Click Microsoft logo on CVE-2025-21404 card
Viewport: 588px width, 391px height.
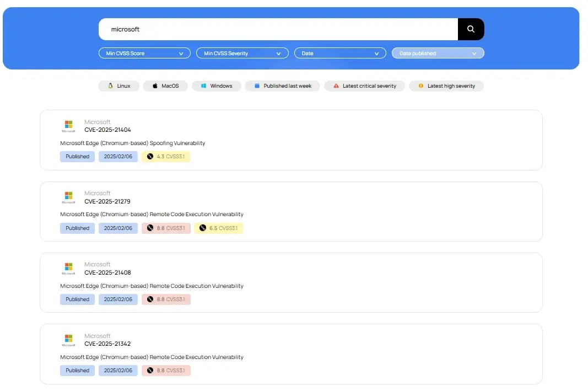click(68, 125)
